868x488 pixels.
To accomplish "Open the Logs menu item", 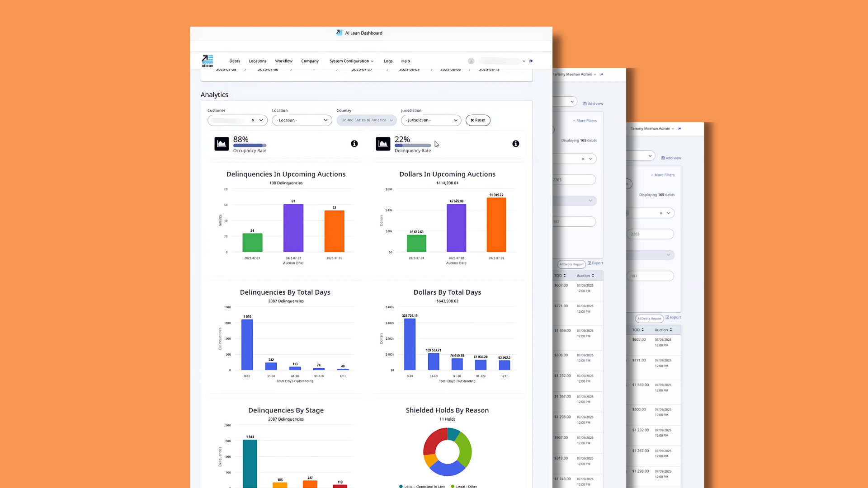I will click(x=388, y=61).
